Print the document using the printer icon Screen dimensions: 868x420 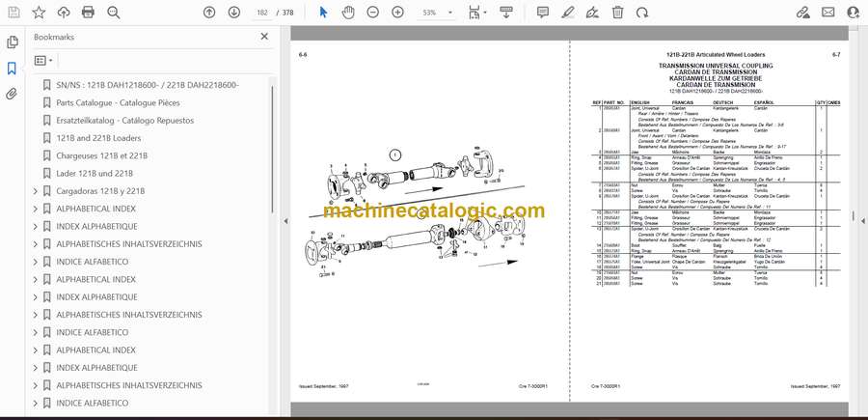coord(88,13)
